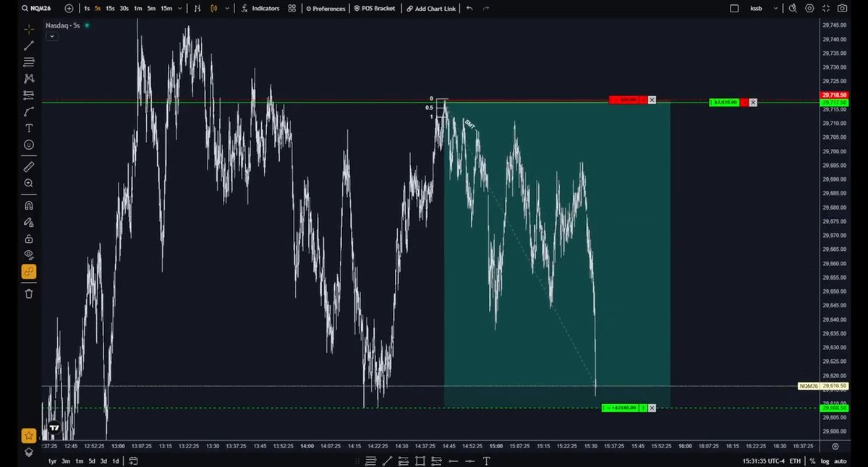The height and width of the screenshot is (467, 868).
Task: Toggle the drawing sync link tool
Action: click(29, 272)
